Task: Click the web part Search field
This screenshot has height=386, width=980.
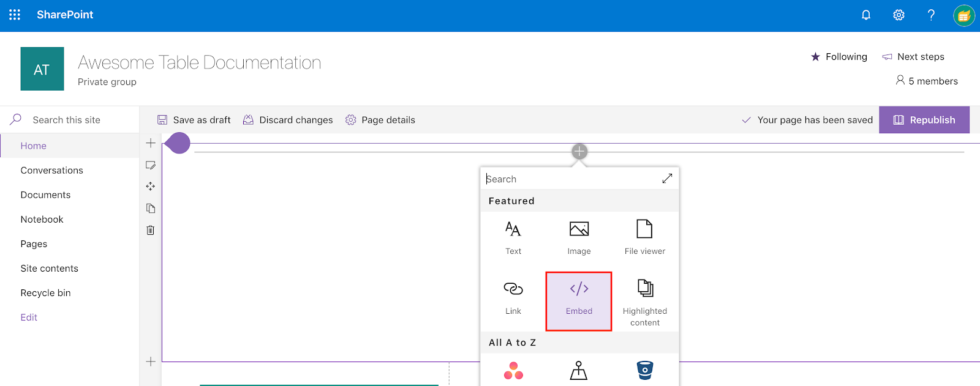Action: click(x=570, y=179)
